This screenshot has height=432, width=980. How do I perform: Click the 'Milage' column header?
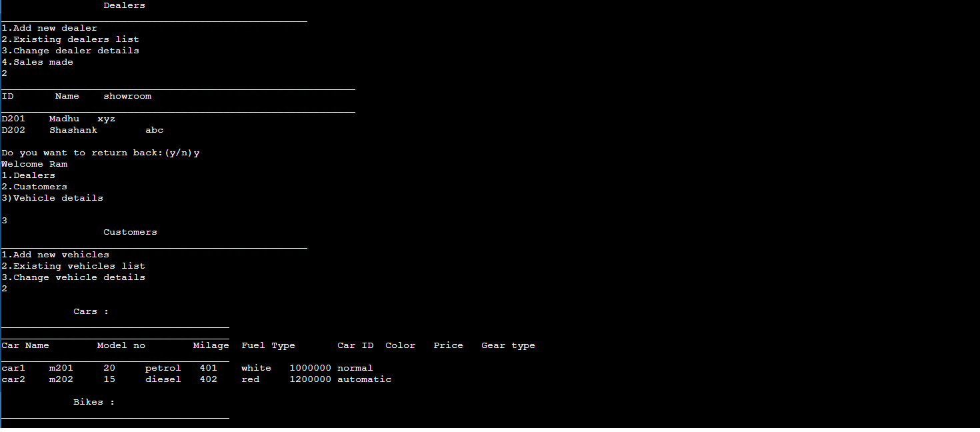[x=211, y=345]
